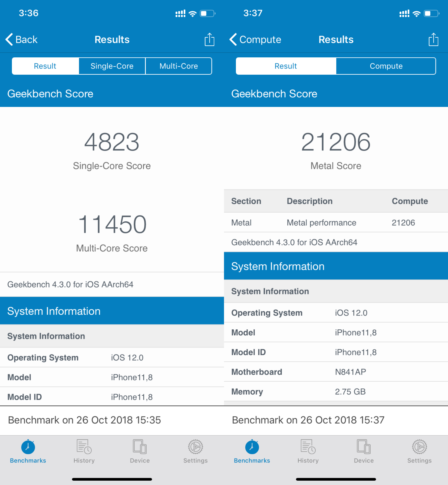Select Result tab in right screen
The height and width of the screenshot is (485, 448).
click(x=286, y=66)
